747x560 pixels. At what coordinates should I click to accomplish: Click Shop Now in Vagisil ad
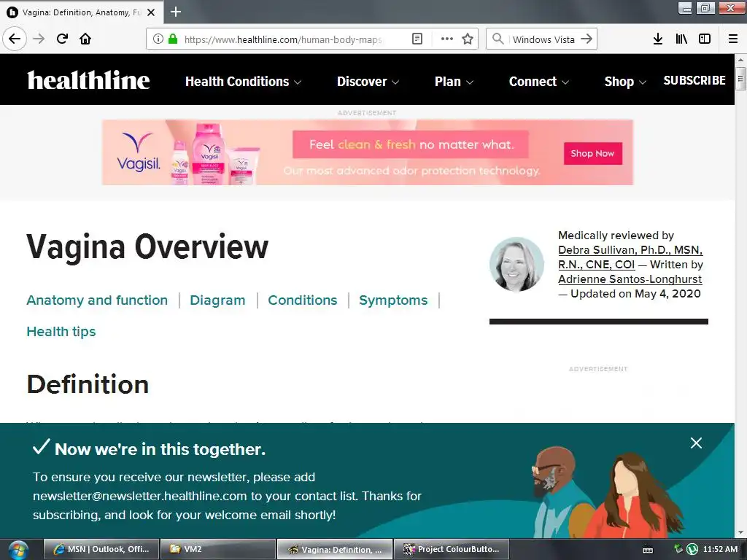click(x=592, y=153)
